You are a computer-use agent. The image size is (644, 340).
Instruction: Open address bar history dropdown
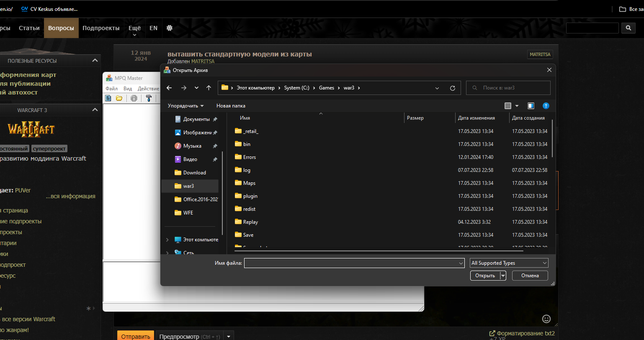point(437,88)
